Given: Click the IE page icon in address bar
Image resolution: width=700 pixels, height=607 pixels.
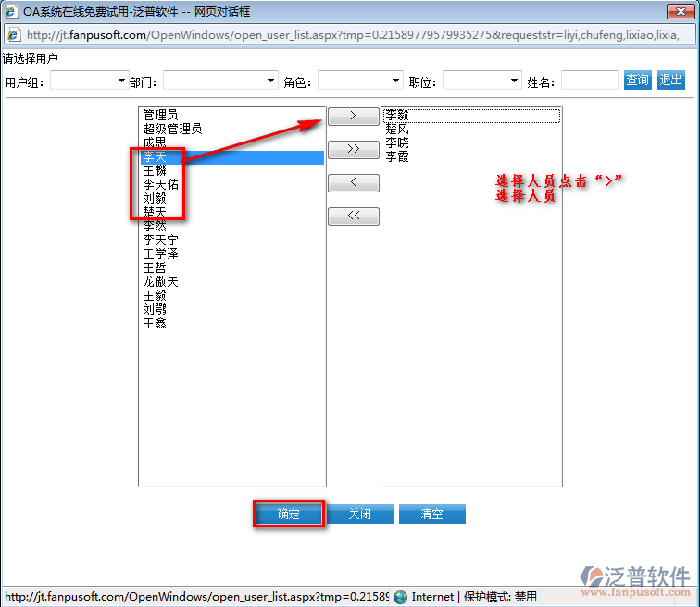Looking at the screenshot, I should [x=13, y=34].
